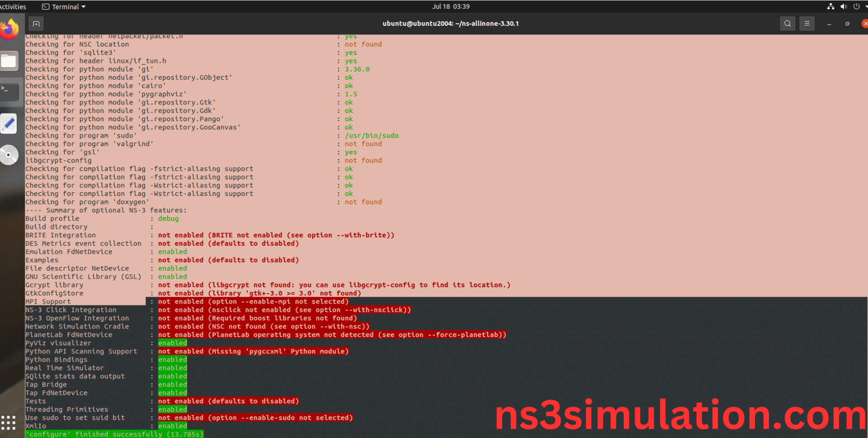Click 'Required boost libraries not found' message
868x438 pixels.
click(283, 318)
